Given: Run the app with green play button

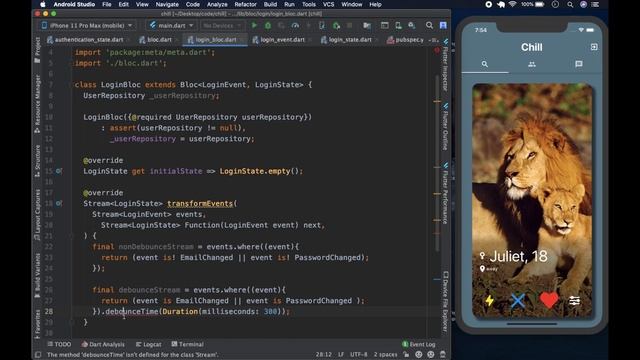Looking at the screenshot, I should coord(254,25).
